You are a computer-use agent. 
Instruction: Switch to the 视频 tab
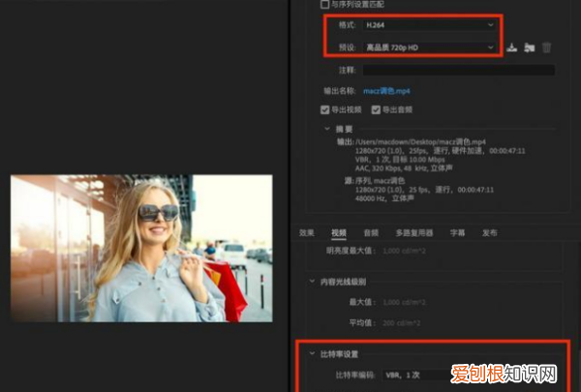coord(339,232)
